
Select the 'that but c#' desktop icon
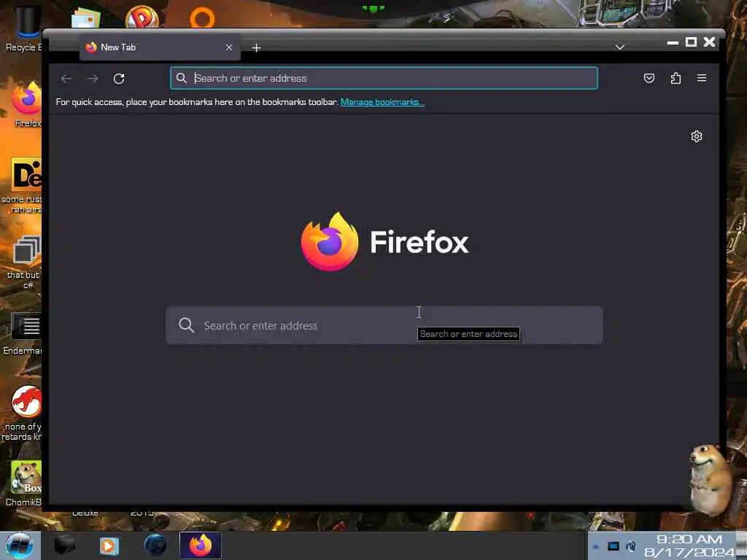tap(24, 262)
